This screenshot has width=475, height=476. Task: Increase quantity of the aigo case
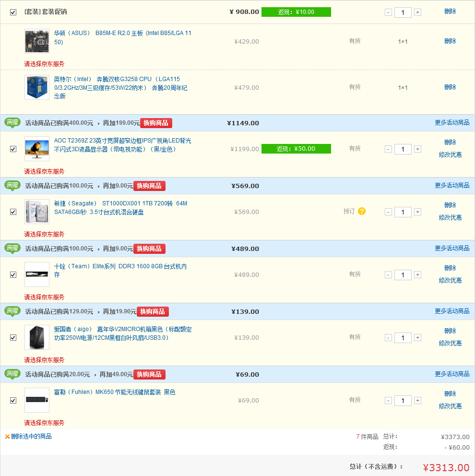pos(417,338)
